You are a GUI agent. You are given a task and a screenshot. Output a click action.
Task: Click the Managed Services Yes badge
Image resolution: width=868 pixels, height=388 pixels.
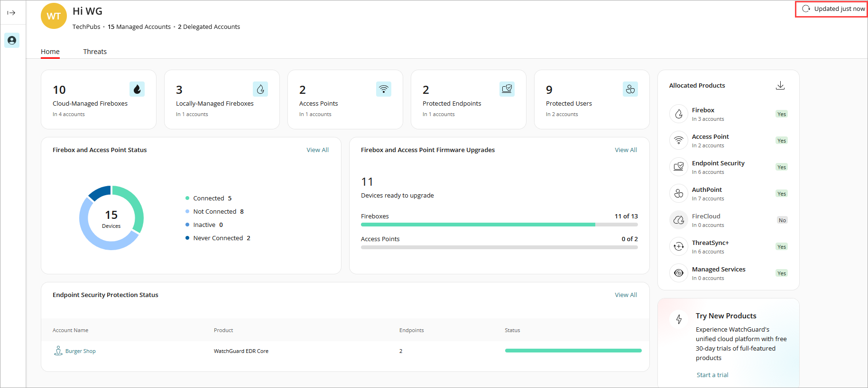pos(782,273)
